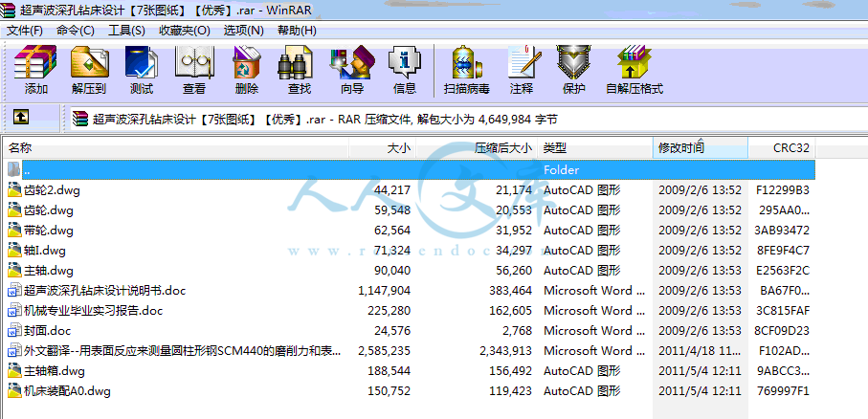This screenshot has width=868, height=419.
Task: Click the 机械专业毕业实习报告.doc file icon
Action: tap(14, 311)
